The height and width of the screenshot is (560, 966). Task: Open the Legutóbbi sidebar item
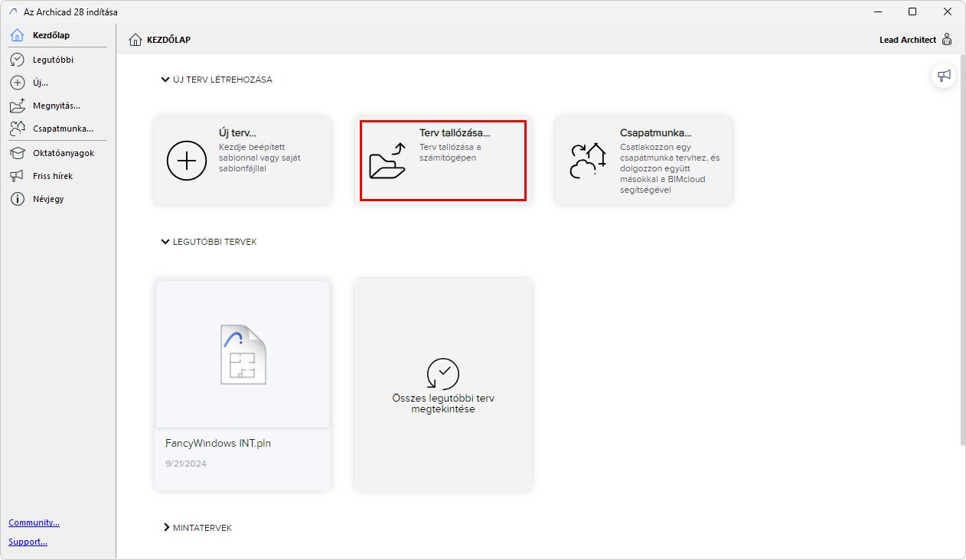point(58,60)
